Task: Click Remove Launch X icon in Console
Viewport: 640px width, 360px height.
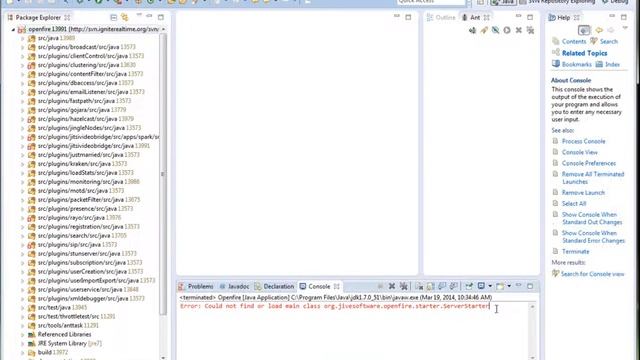Action: click(x=392, y=286)
